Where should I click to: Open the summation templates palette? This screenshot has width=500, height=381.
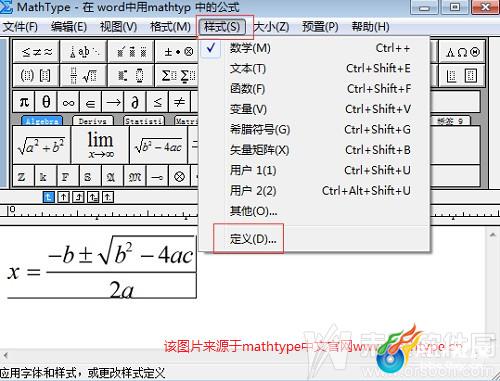(x=177, y=76)
